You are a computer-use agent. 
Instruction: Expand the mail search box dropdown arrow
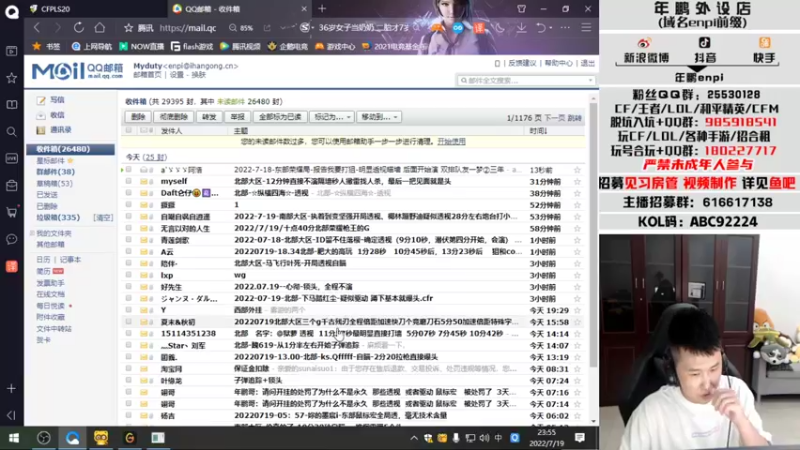coord(590,80)
